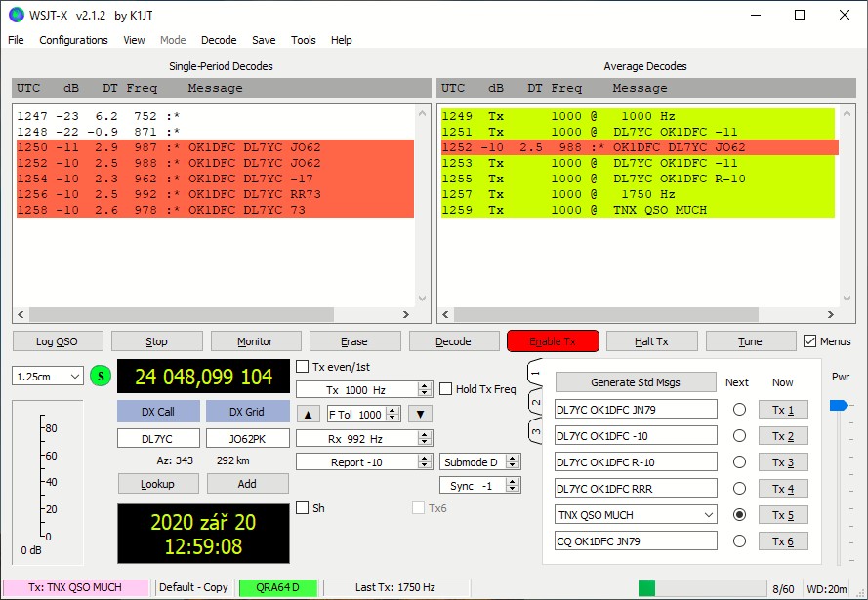Click the green S sync indicator icon
The image size is (868, 600).
(101, 377)
